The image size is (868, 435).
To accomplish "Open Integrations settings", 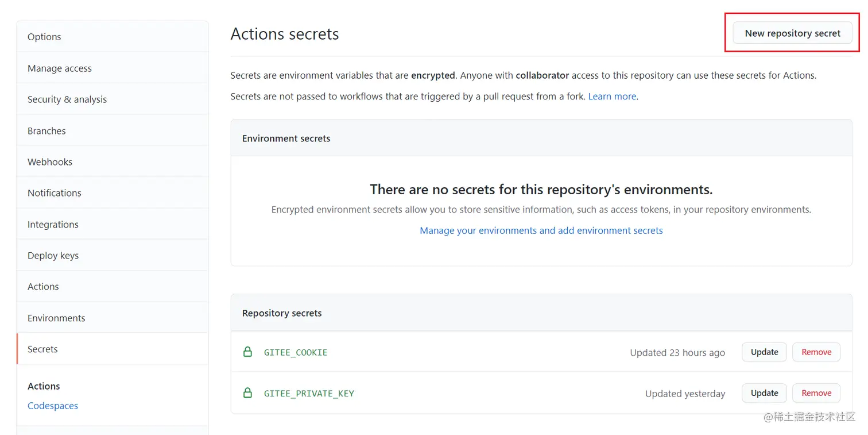I will click(x=53, y=225).
